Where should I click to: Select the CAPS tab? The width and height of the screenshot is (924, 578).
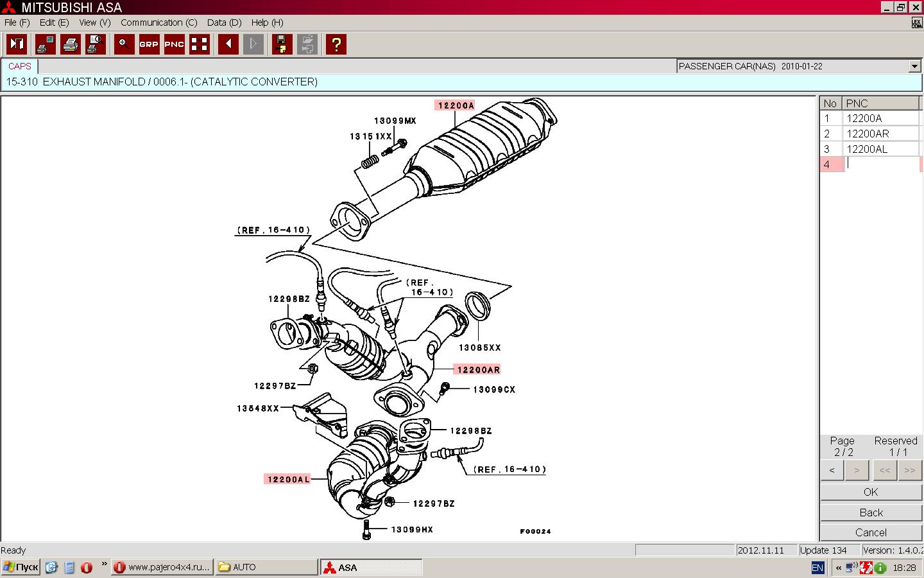20,66
